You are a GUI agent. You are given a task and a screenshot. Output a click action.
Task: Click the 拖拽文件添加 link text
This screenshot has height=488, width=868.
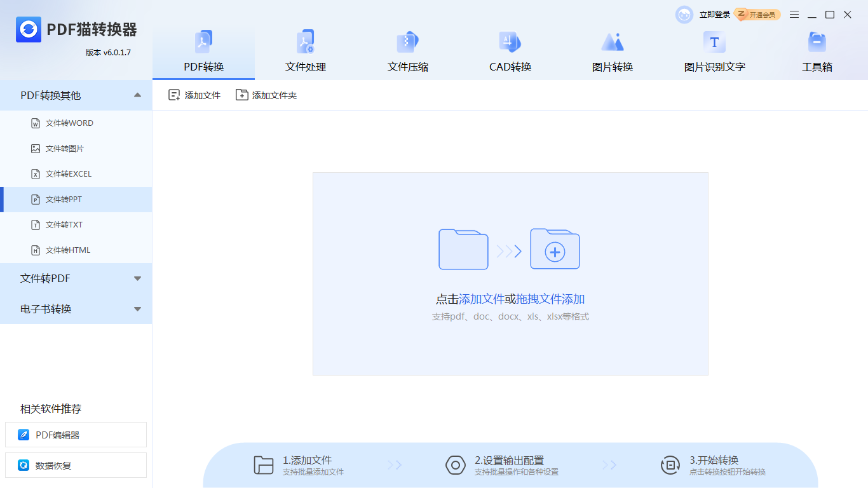click(x=551, y=299)
